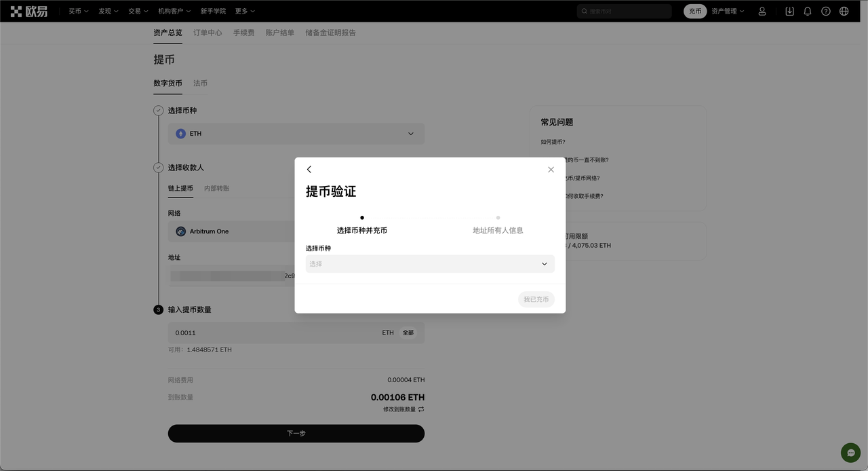
Task: Click the help question mark icon
Action: [x=826, y=12]
